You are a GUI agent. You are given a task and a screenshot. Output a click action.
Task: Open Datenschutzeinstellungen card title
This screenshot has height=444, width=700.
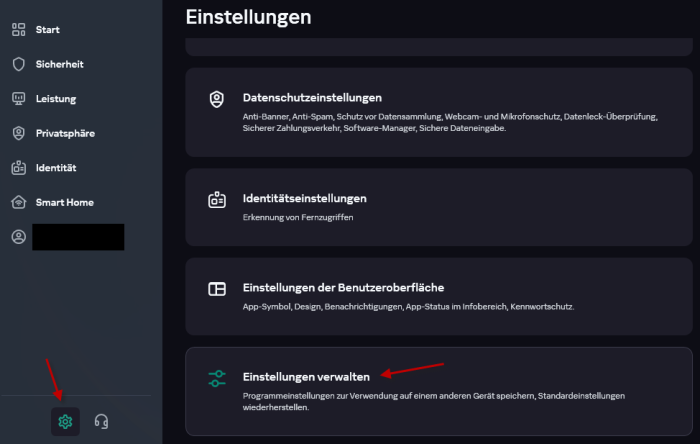[312, 98]
